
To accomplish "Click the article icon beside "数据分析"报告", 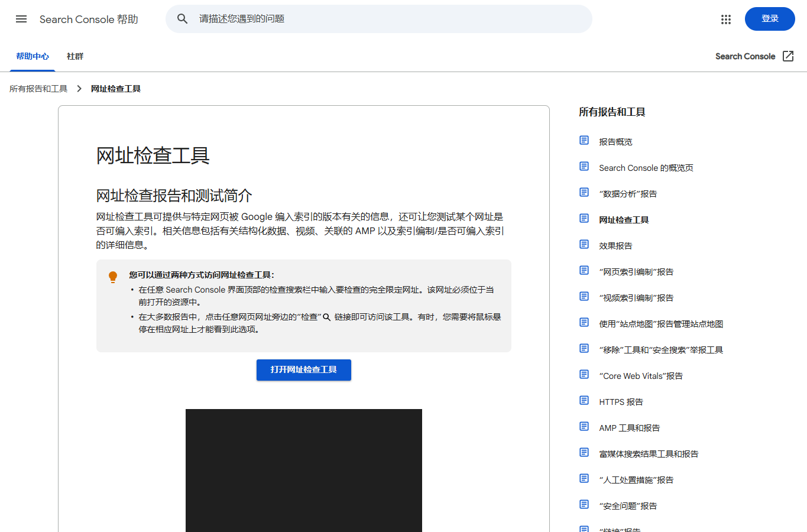I will (x=584, y=192).
